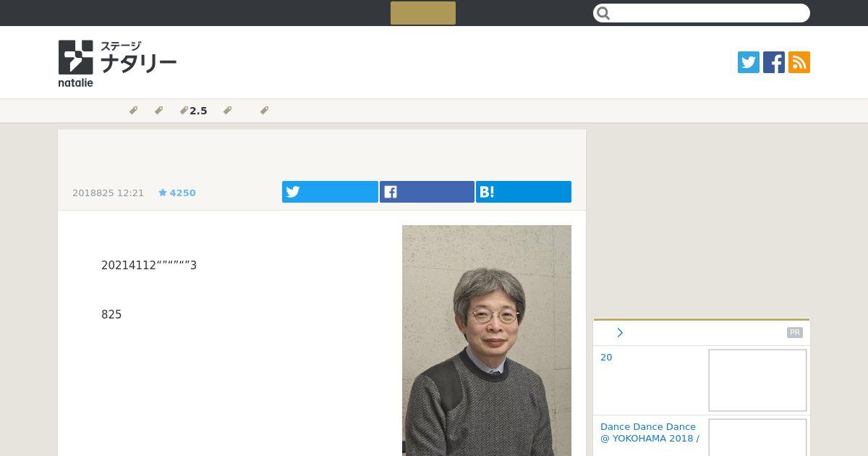Image resolution: width=868 pixels, height=456 pixels.
Task: Open the Facebook icon in the header
Action: 774,62
